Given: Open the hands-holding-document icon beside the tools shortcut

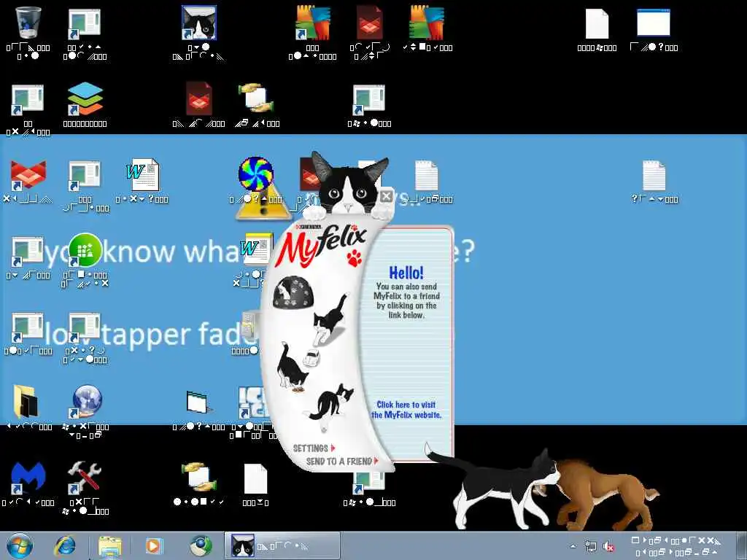Looking at the screenshot, I should [x=199, y=478].
